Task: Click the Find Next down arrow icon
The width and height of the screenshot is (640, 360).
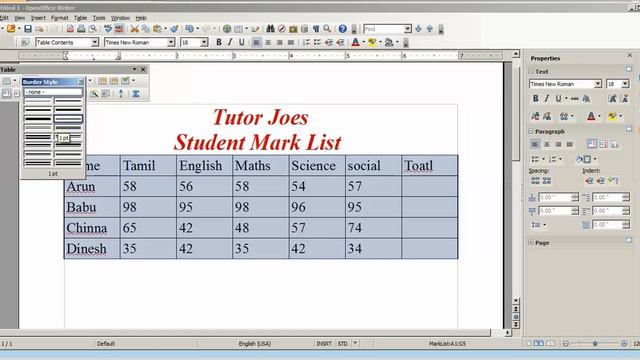Action: [x=418, y=29]
